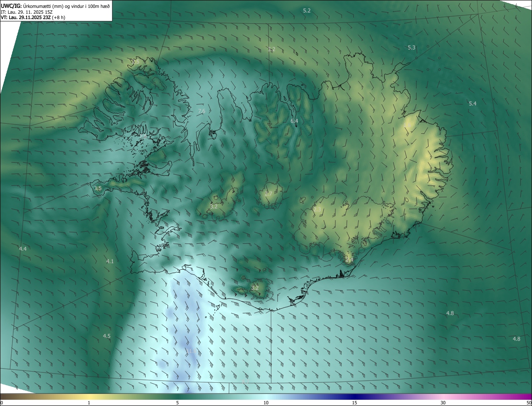
Task: Click the title text "Úrkomumætti (mm) og vindur"
Action: click(53, 6)
